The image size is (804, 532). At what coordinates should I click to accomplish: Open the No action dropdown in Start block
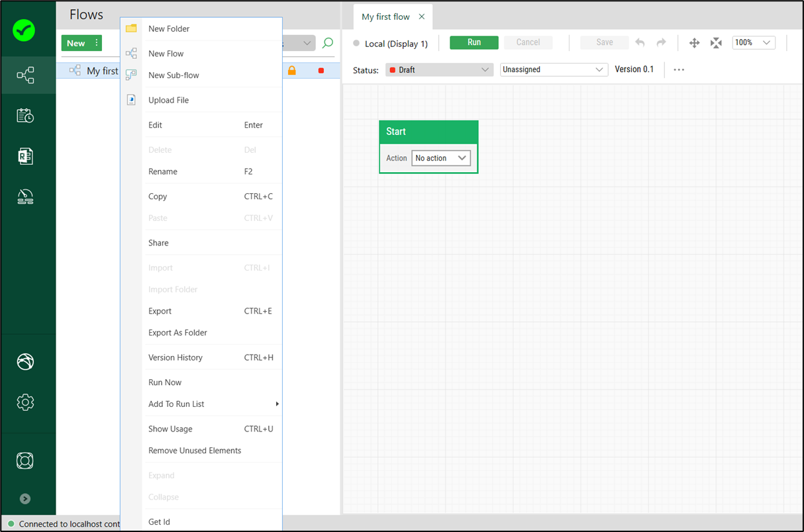click(441, 157)
